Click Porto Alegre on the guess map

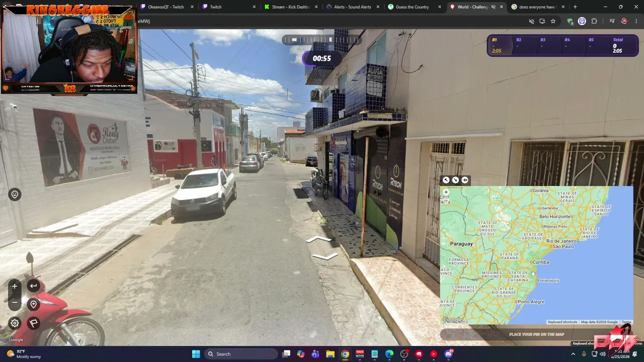pyautogui.click(x=531, y=302)
